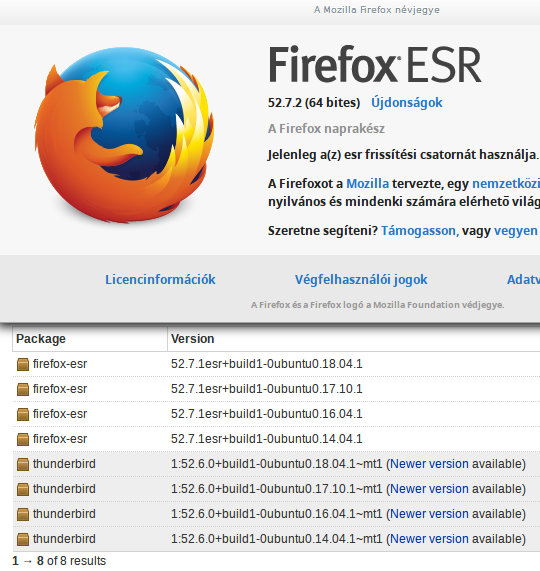
Task: Click the 52.7.2 (64 bites) version text
Action: pos(314,103)
